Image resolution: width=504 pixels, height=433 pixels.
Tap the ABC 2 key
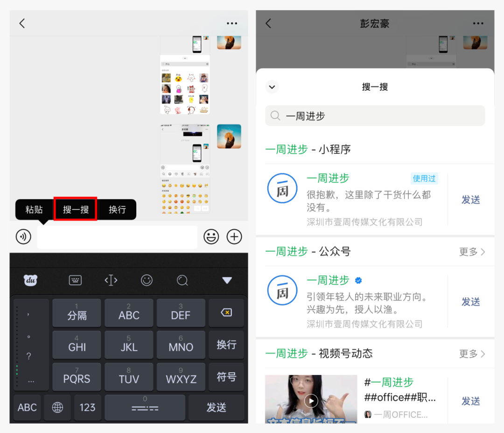129,312
